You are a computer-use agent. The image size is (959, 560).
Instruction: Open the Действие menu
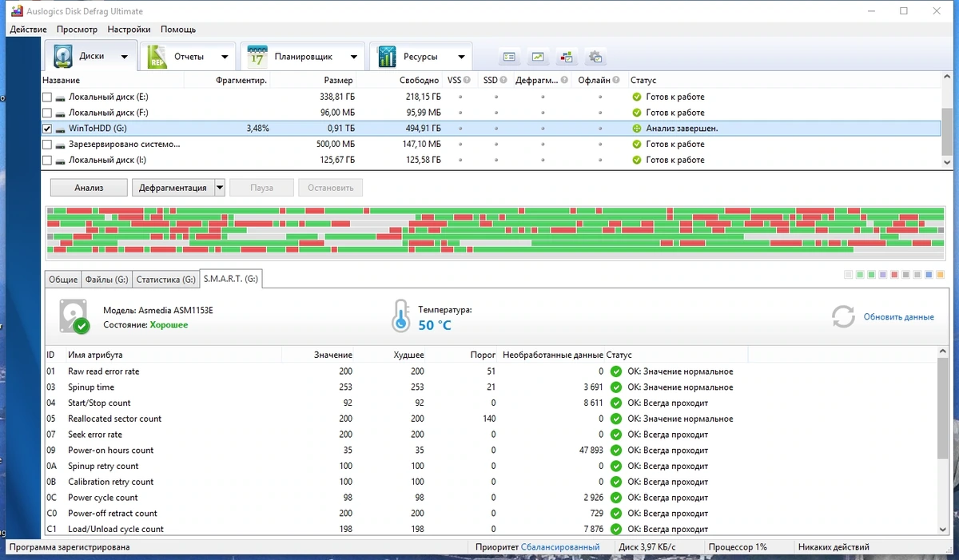pos(28,30)
